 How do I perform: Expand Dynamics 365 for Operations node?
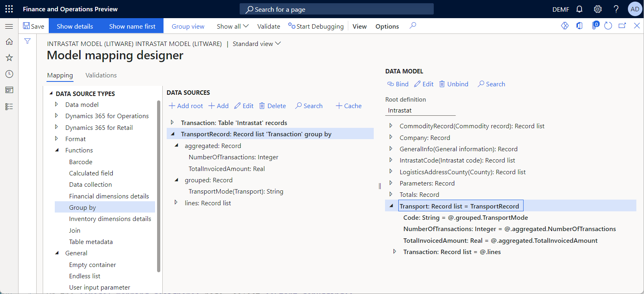coord(56,116)
